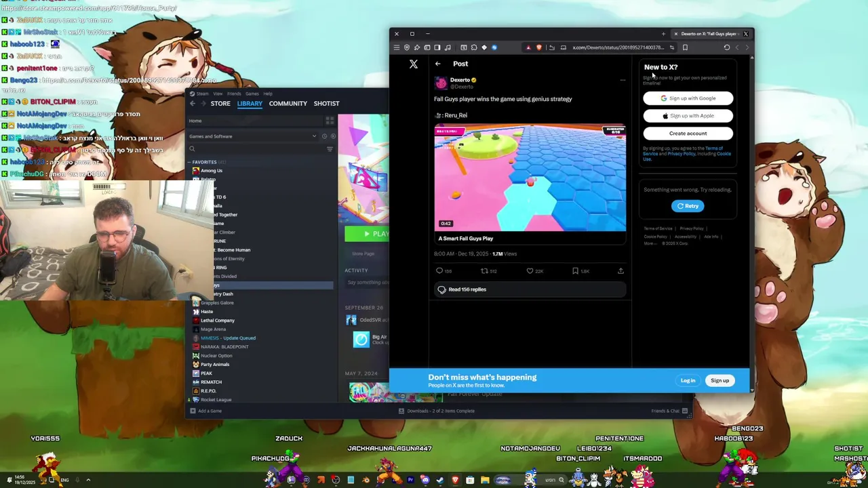Image resolution: width=868 pixels, height=488 pixels.
Task: Open the Privacy Policy link in the signup text
Action: pos(681,154)
